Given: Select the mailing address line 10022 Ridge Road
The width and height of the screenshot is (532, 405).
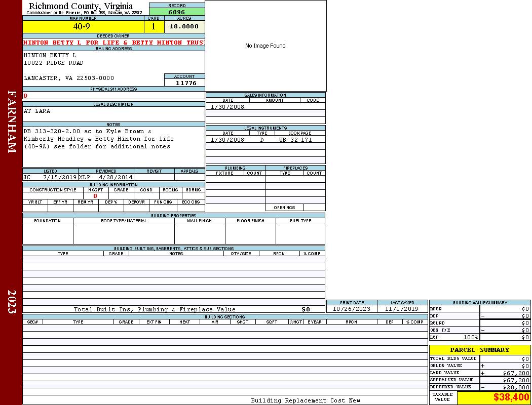Looking at the screenshot, I should pos(54,63).
